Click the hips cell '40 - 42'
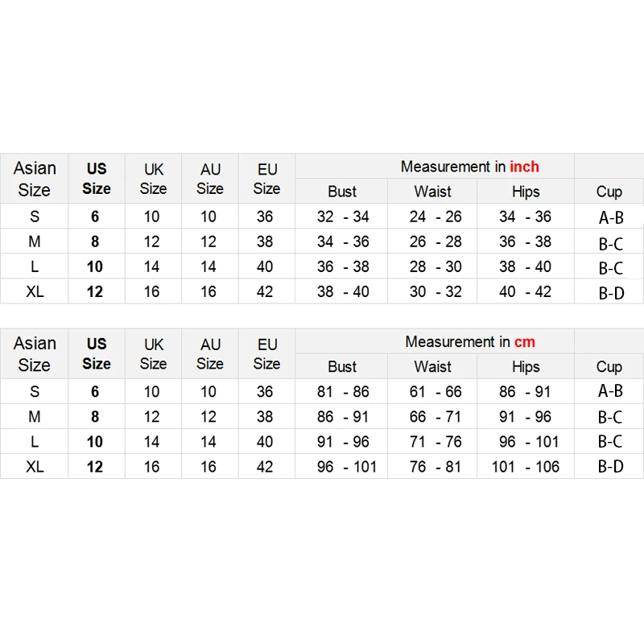Viewport: 644px width, 644px height. pos(525,291)
